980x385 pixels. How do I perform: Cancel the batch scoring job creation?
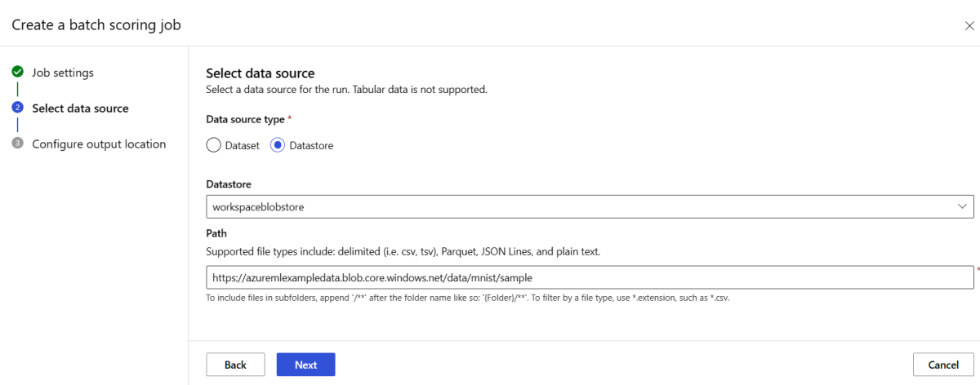click(x=943, y=365)
